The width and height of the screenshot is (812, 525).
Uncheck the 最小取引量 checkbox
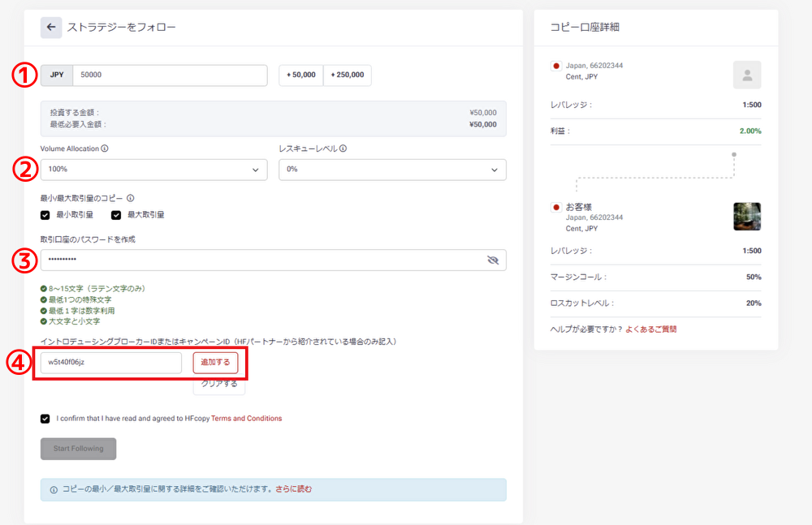pos(45,215)
